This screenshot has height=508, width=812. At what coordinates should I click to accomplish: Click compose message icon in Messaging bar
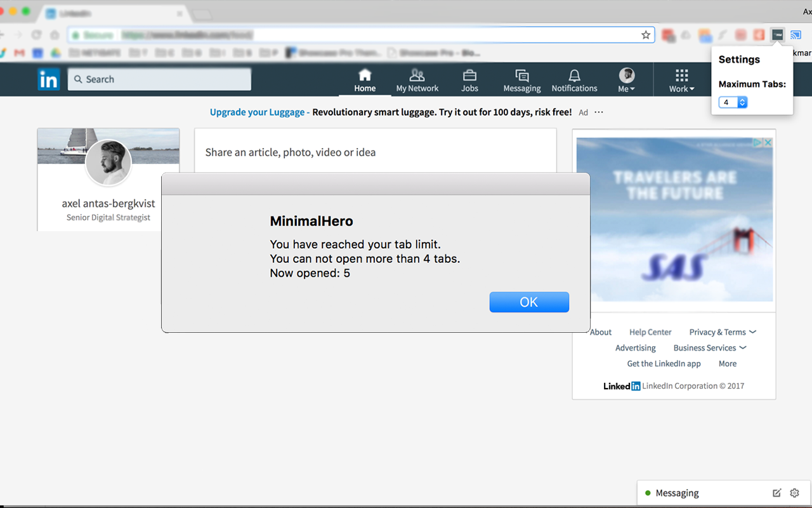pyautogui.click(x=776, y=493)
